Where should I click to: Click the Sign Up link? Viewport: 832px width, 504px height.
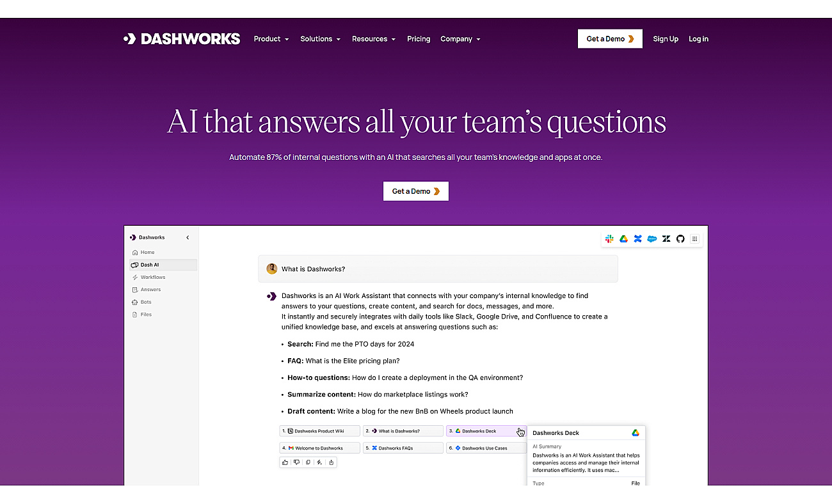pos(666,39)
